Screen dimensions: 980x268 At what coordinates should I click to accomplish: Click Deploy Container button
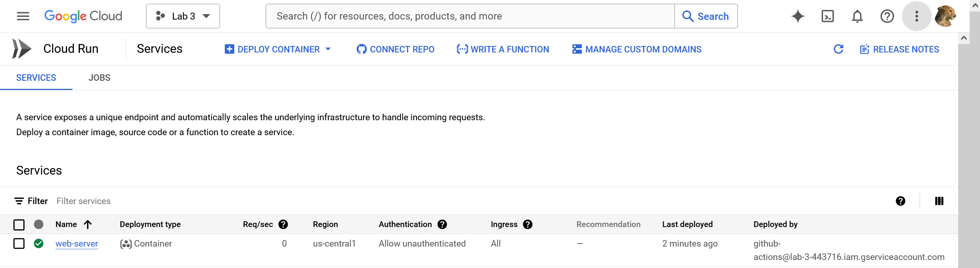[x=272, y=49]
